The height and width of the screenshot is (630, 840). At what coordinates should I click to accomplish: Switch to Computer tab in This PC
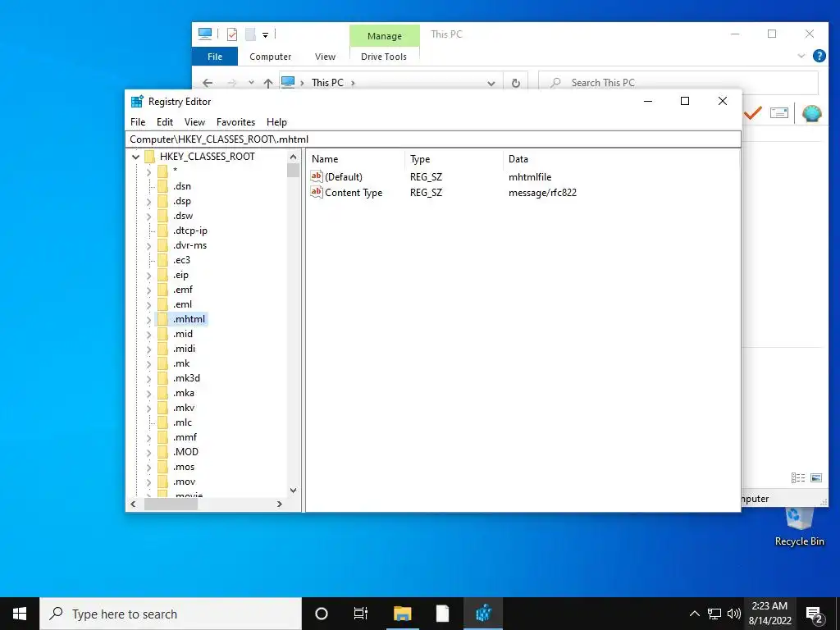point(270,57)
